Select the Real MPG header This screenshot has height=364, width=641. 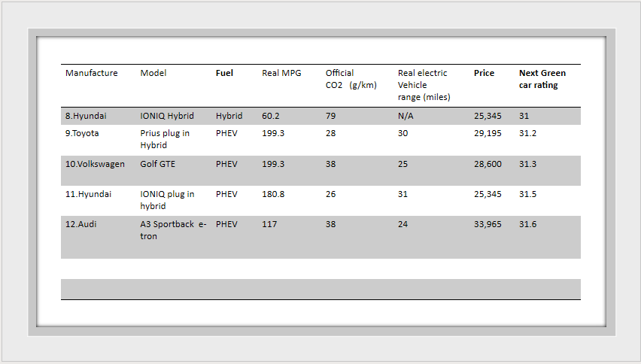pyautogui.click(x=281, y=73)
